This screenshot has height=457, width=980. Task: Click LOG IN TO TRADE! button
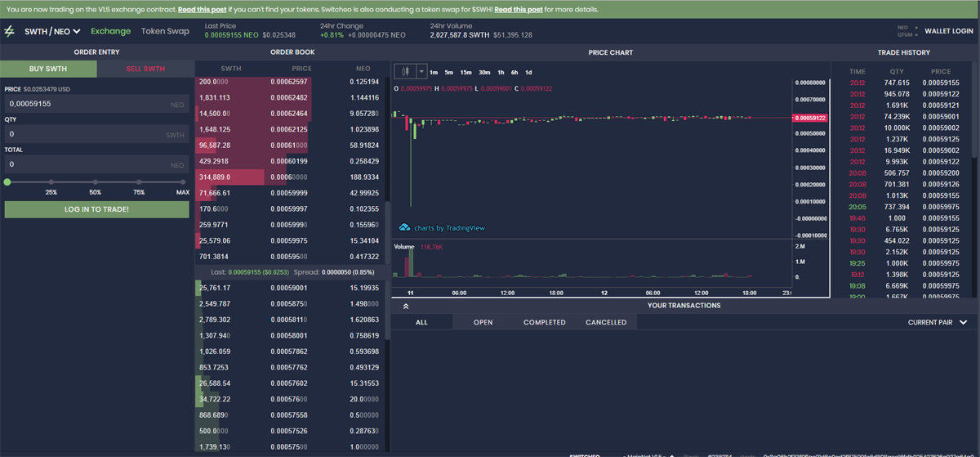96,209
